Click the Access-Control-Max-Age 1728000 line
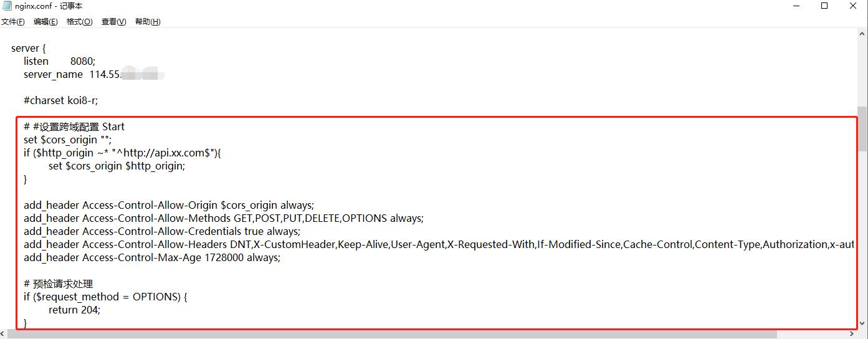The width and height of the screenshot is (868, 339). pos(152,257)
